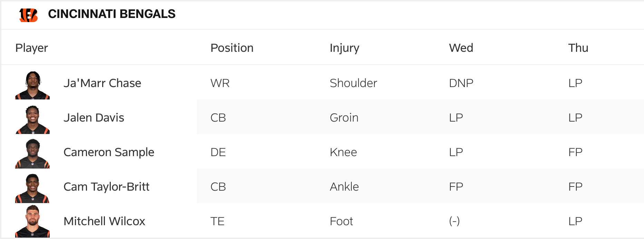
Task: Sort by the Position column header
Action: 232,48
